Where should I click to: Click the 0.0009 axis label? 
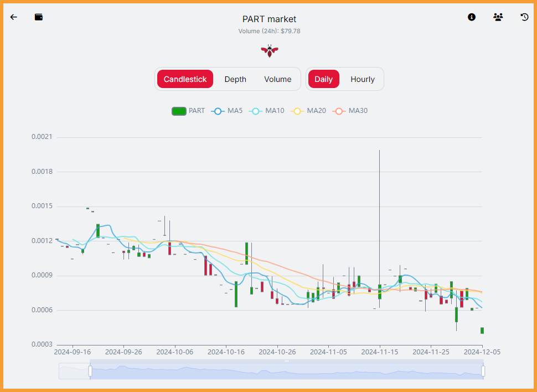(x=42, y=276)
